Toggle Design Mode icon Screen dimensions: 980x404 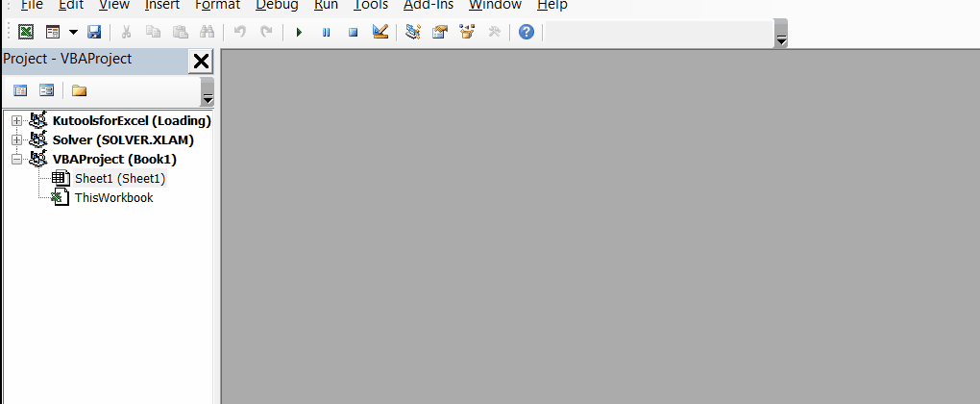(380, 32)
